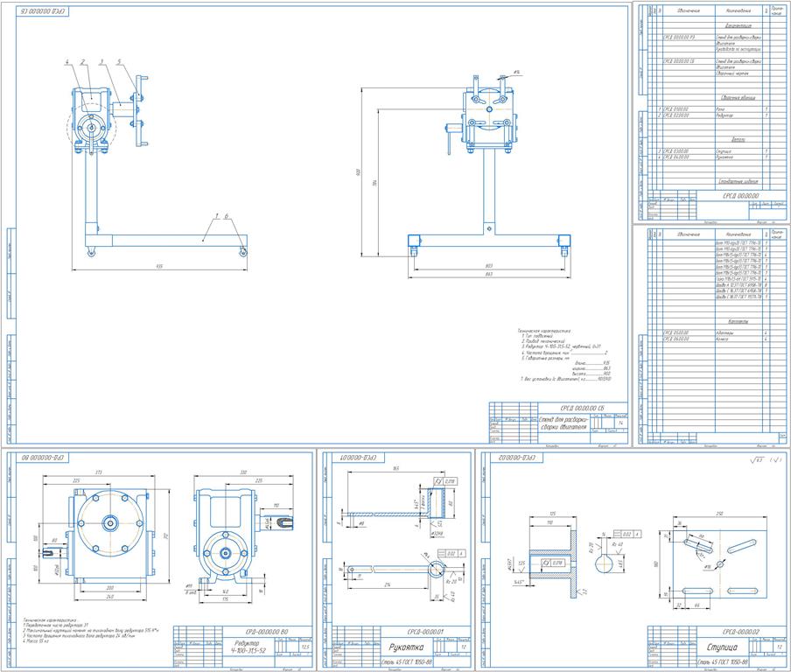Click the 330 dimension above the gearbox side view
791x672 pixels.
(243, 472)
